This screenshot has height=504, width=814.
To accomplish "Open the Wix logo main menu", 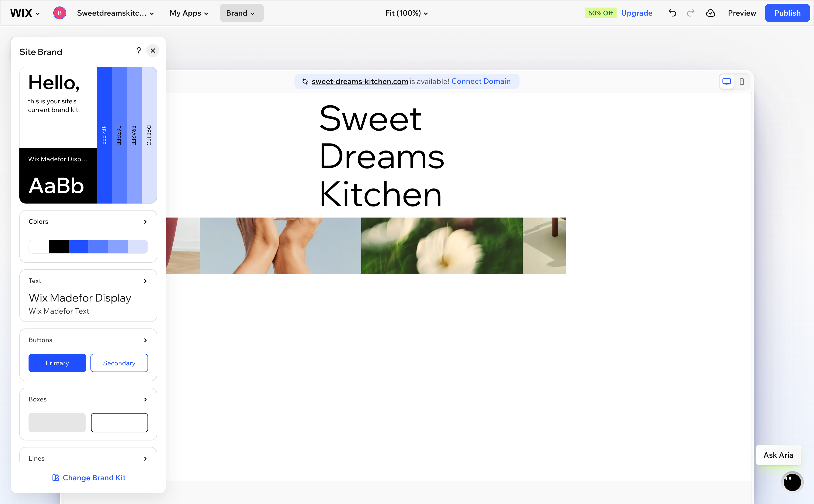I will point(25,13).
